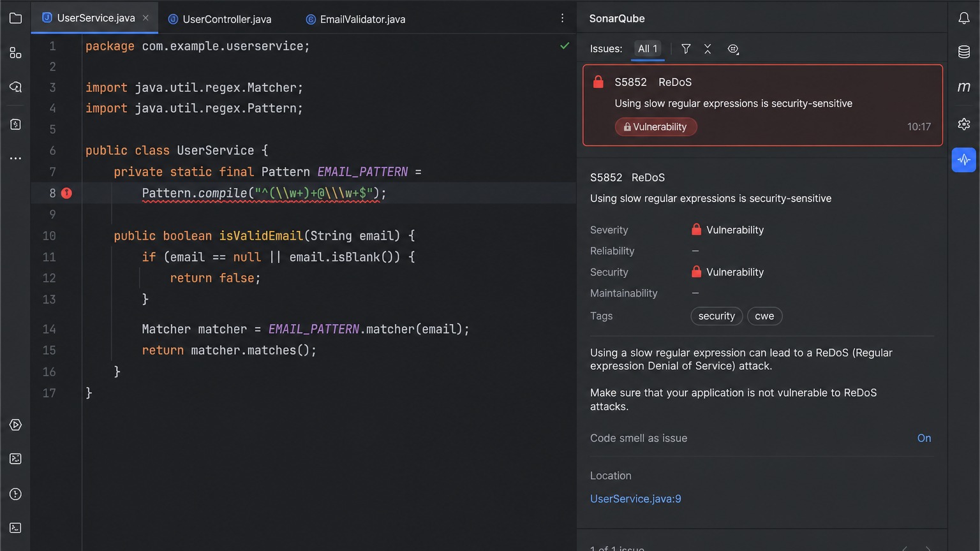This screenshot has height=551, width=980.
Task: Click the SonarQube panel title
Action: (x=616, y=18)
